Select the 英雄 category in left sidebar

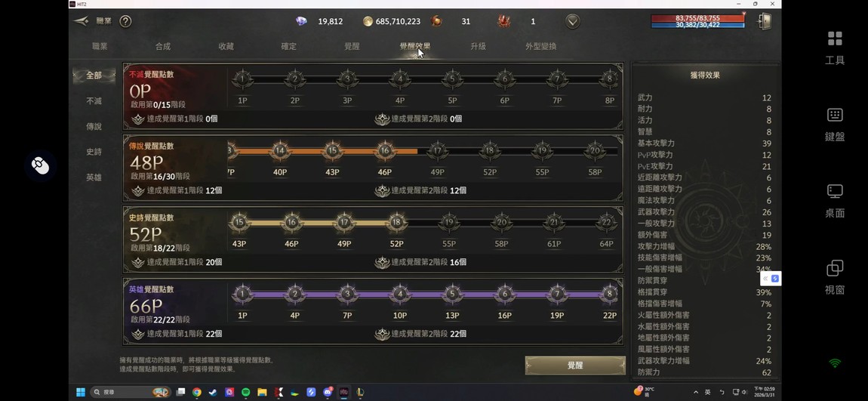pyautogui.click(x=94, y=177)
